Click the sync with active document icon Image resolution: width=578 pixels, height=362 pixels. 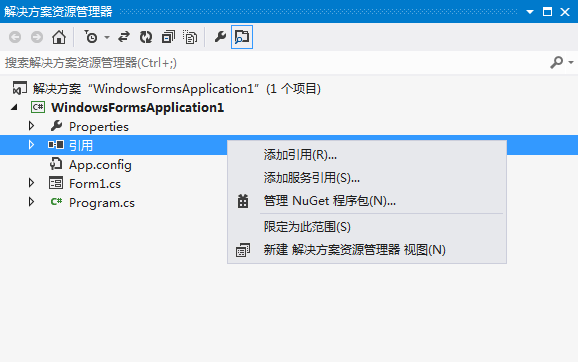124,37
